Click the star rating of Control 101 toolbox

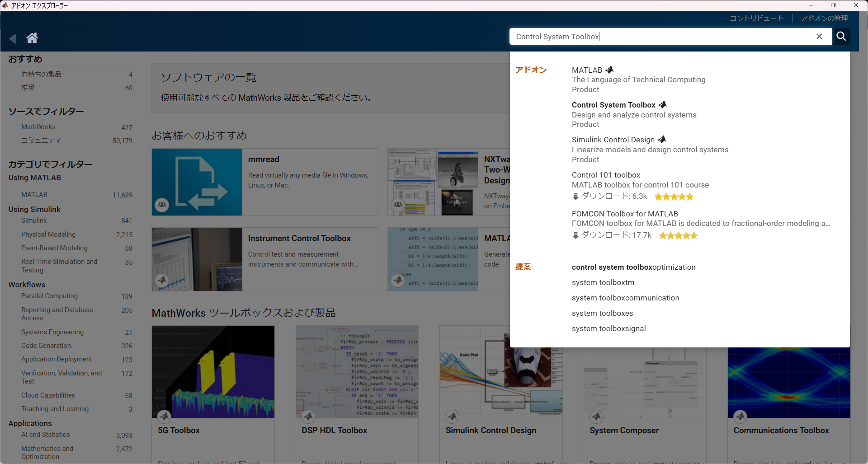(673, 196)
